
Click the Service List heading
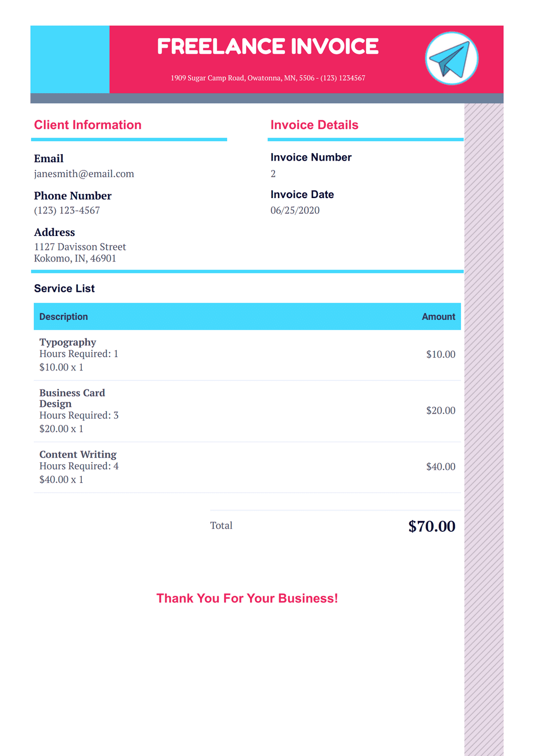tap(64, 289)
